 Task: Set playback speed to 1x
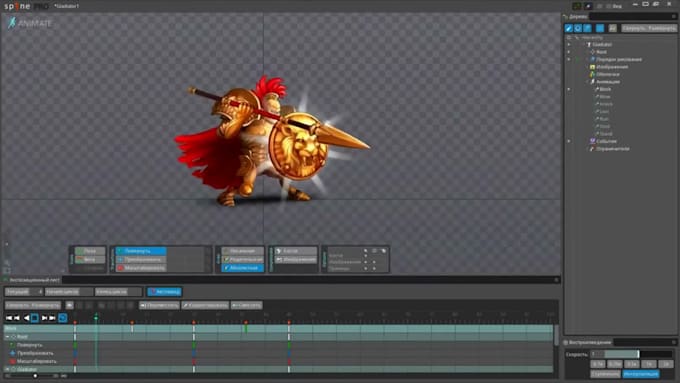[x=649, y=364]
